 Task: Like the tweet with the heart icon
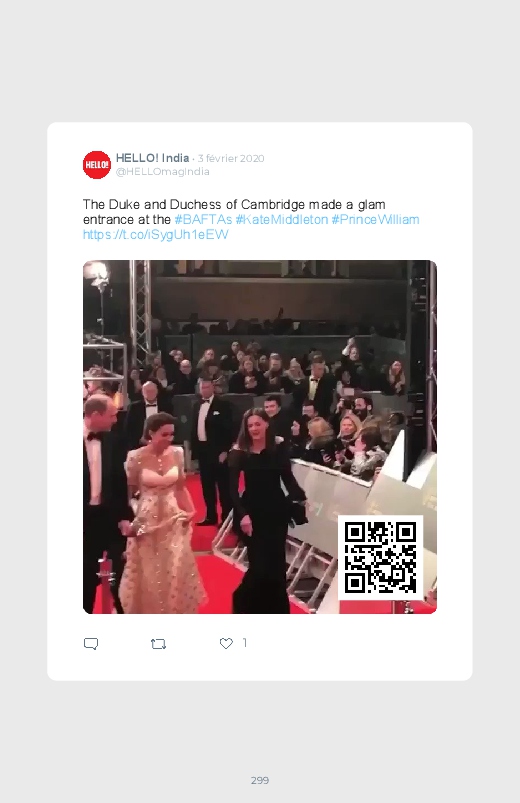tap(226, 643)
